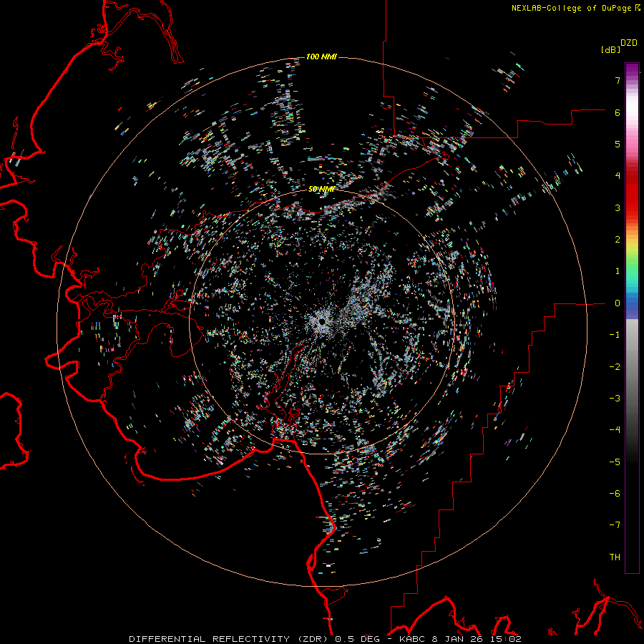Click the [dB] unit label
The image size is (644, 644).
611,49
